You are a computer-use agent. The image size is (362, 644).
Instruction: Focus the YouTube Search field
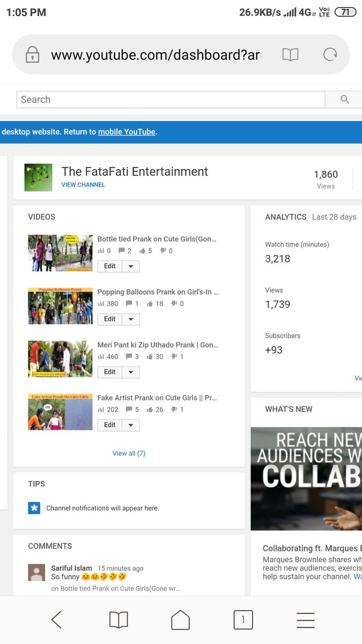pyautogui.click(x=171, y=99)
